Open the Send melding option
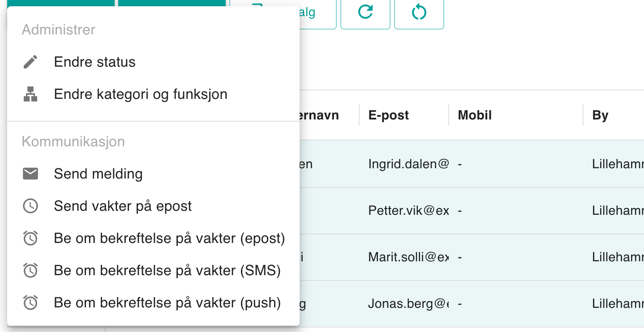This screenshot has width=644, height=332. (x=153, y=174)
